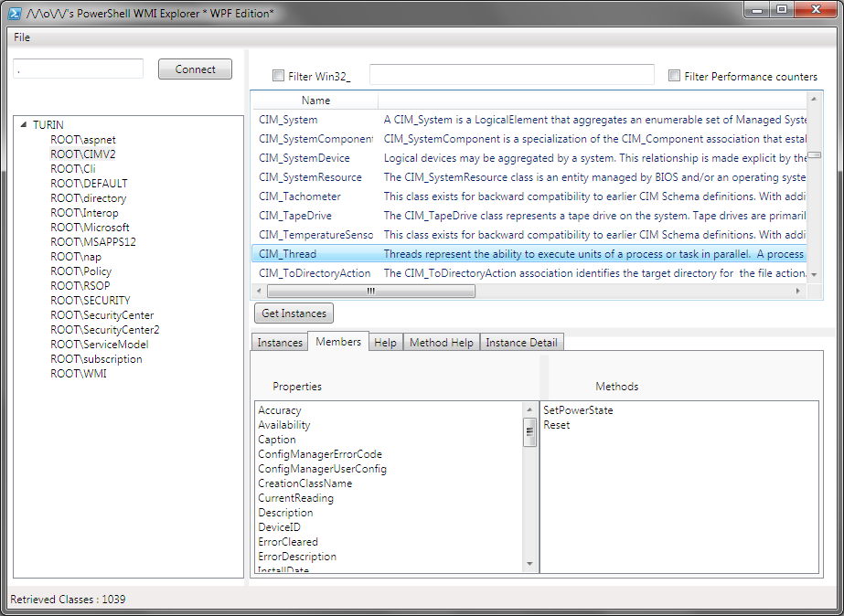Select ROOT\nap namespace
844x616 pixels.
pyautogui.click(x=76, y=257)
